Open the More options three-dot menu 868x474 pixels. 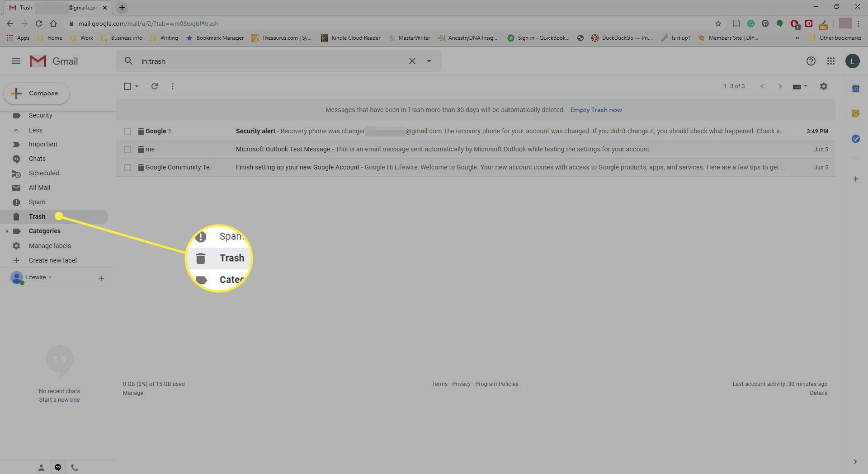pyautogui.click(x=172, y=86)
